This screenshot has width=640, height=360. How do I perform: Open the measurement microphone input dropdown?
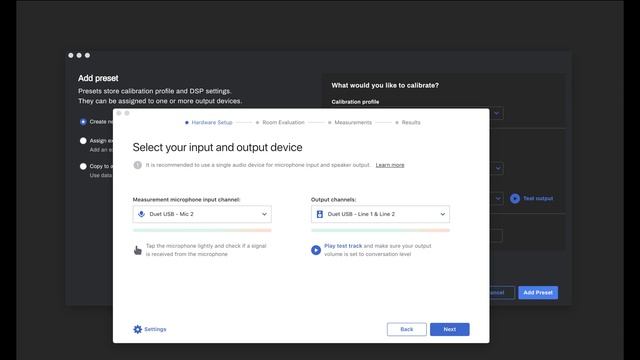coord(202,214)
